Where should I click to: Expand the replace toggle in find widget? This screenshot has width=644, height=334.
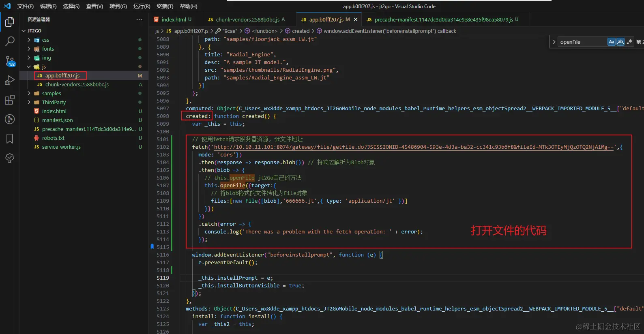tap(554, 42)
